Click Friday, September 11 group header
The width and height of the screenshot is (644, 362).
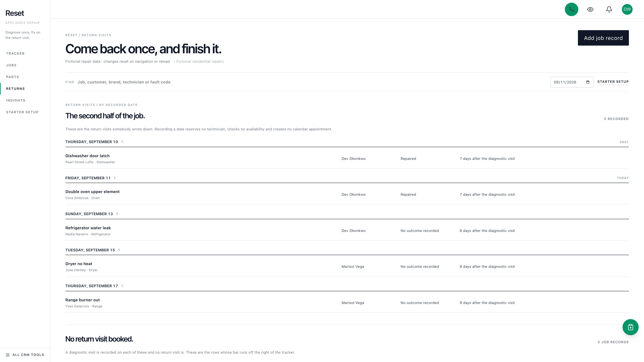(x=88, y=178)
